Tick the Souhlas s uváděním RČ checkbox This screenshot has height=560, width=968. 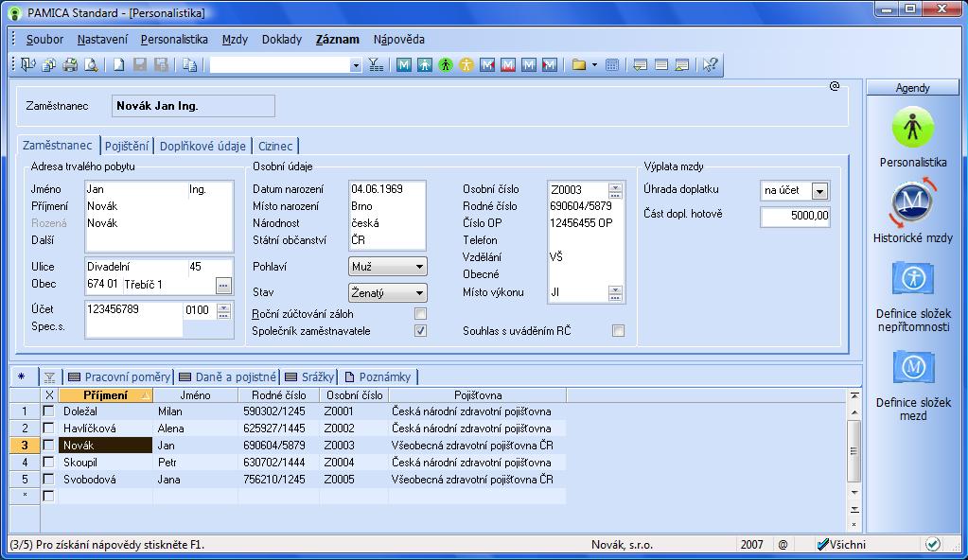pos(618,331)
